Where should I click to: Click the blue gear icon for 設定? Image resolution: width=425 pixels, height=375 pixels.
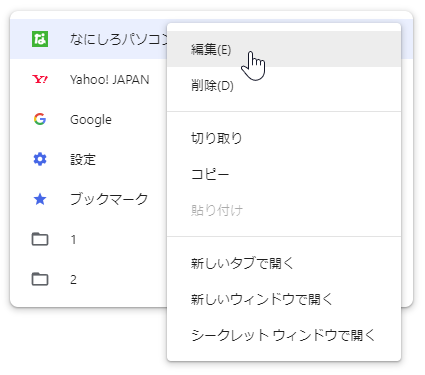[x=40, y=159]
